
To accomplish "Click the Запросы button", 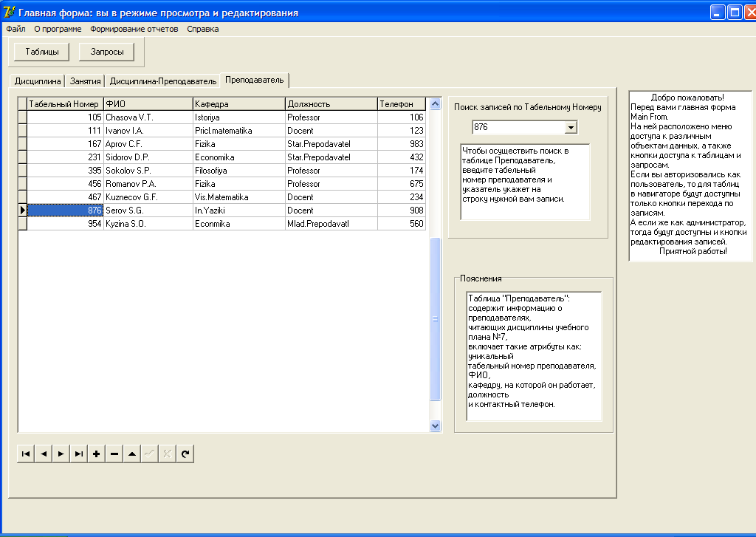I will click(x=107, y=52).
